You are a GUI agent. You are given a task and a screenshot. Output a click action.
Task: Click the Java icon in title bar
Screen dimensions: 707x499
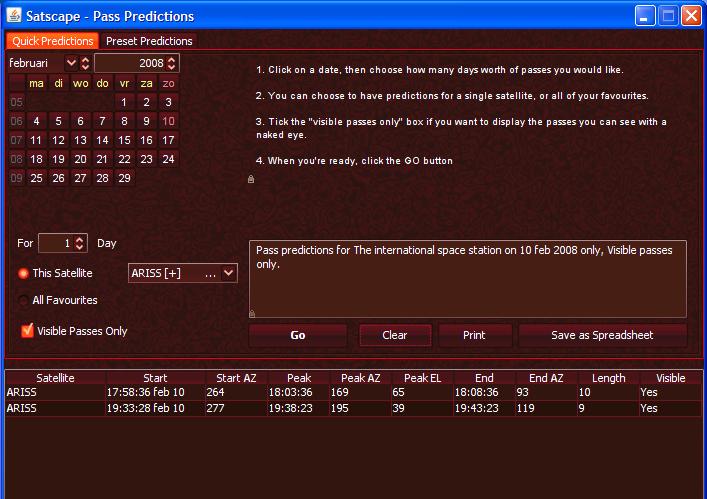click(14, 15)
